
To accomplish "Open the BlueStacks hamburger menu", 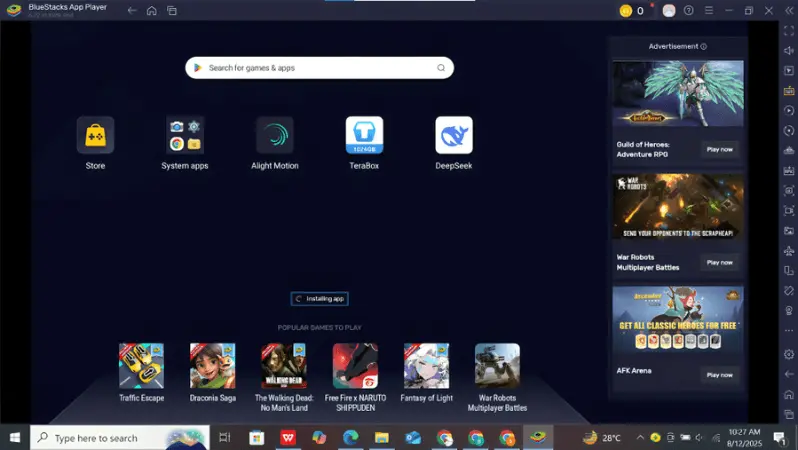I will [x=708, y=10].
